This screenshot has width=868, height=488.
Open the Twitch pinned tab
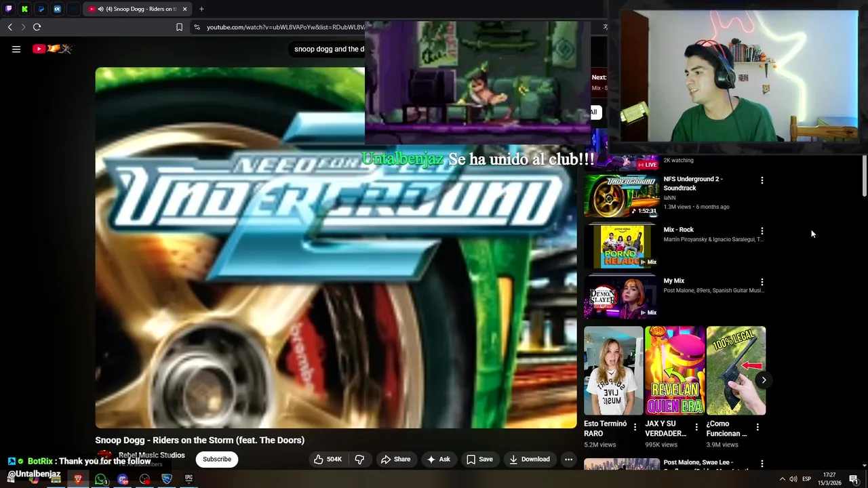(x=9, y=9)
